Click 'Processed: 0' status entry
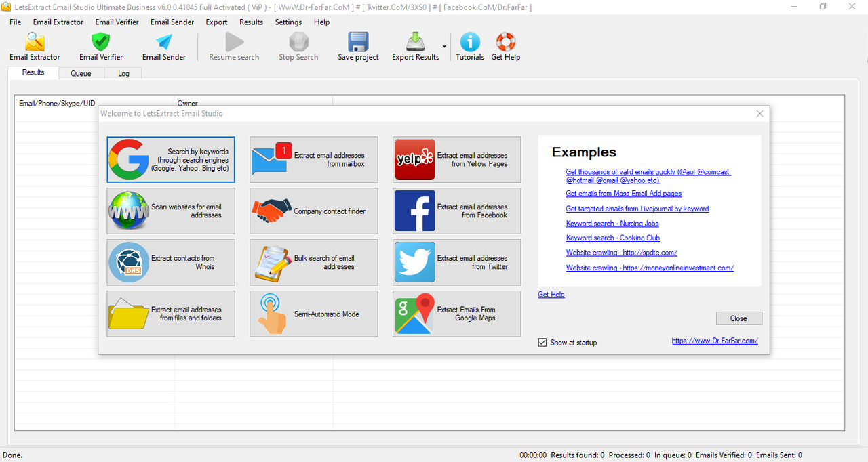The height and width of the screenshot is (462, 868). point(629,455)
